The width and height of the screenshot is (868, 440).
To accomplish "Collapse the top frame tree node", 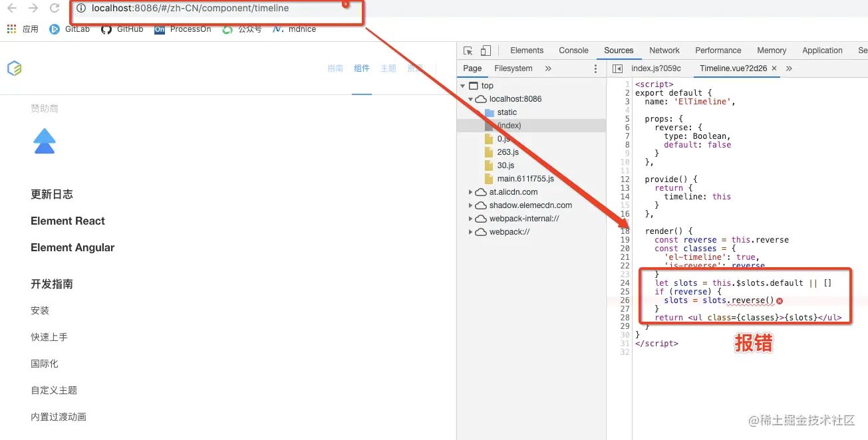I will coord(463,86).
